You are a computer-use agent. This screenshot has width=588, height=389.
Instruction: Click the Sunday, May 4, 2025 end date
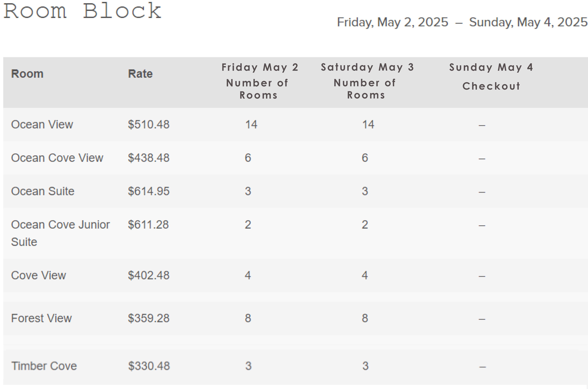pos(528,22)
